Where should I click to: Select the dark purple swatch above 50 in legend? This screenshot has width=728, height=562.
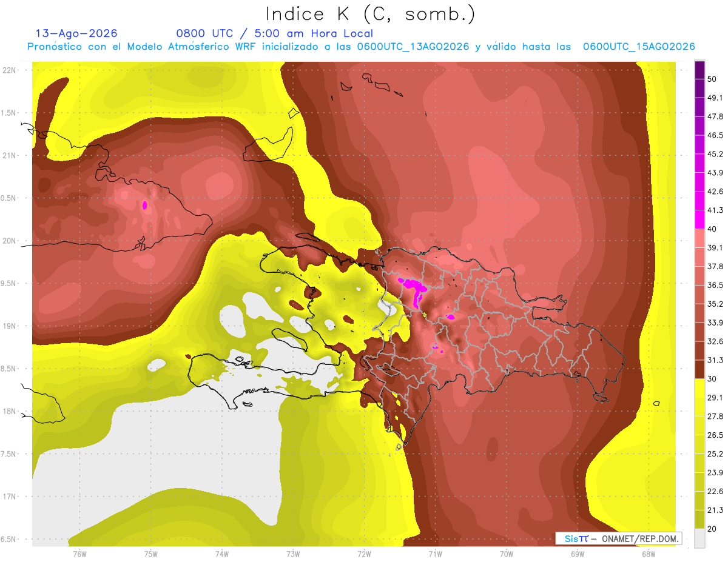coord(699,70)
